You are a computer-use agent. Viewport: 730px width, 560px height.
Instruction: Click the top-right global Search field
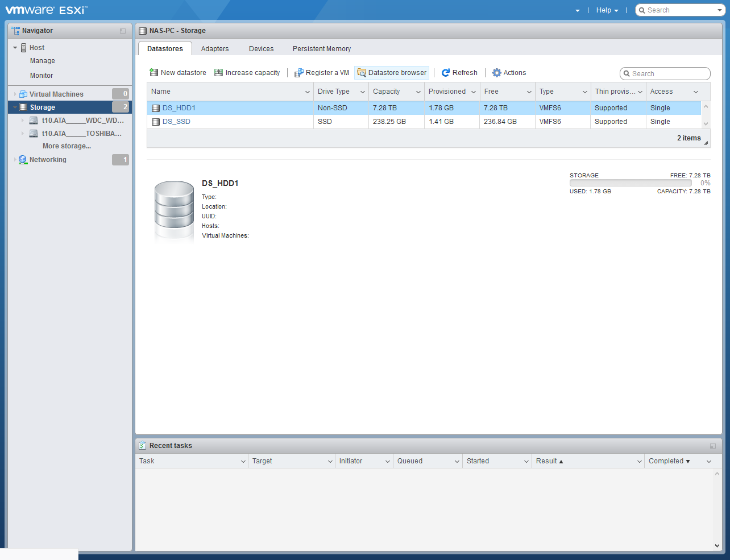(680, 10)
